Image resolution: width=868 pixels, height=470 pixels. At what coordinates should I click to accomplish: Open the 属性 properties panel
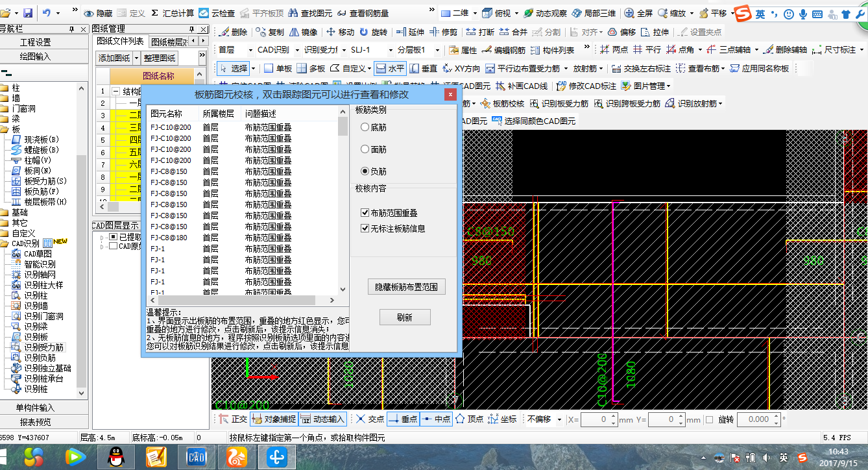(x=463, y=50)
